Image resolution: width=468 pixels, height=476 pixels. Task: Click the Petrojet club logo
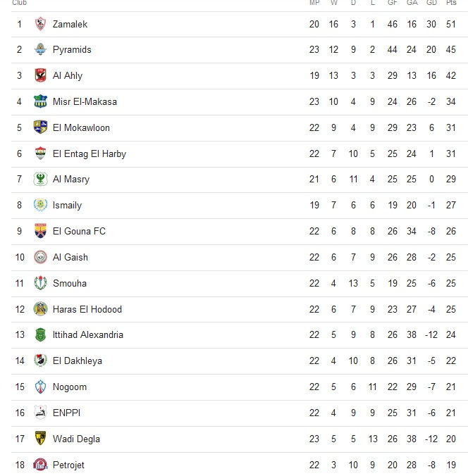tap(40, 465)
